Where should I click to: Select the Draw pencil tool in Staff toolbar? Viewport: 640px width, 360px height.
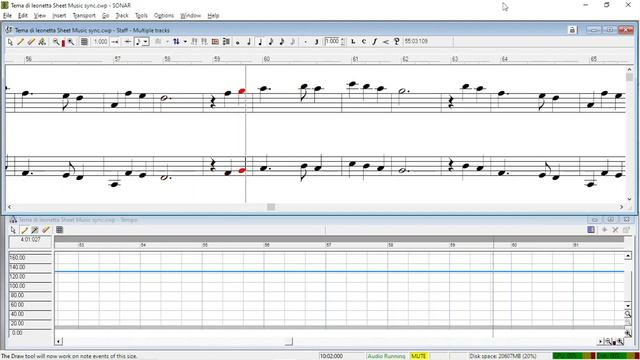(20, 42)
